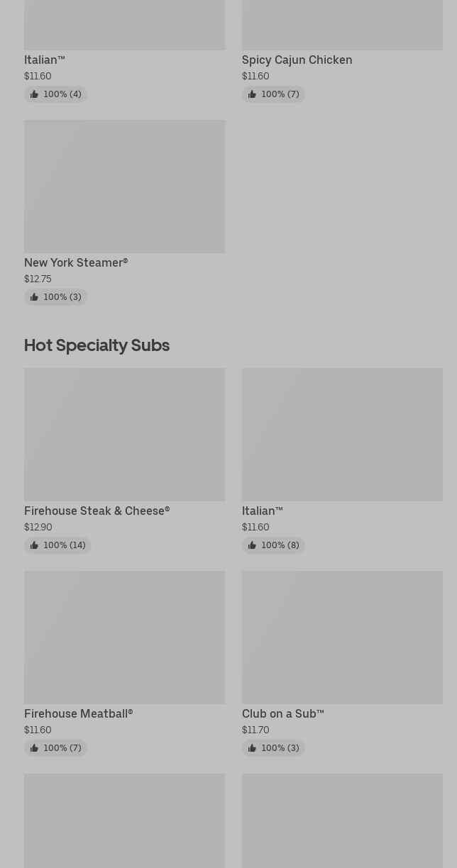Open image of Italian in Hot Specialty Subs

(342, 435)
